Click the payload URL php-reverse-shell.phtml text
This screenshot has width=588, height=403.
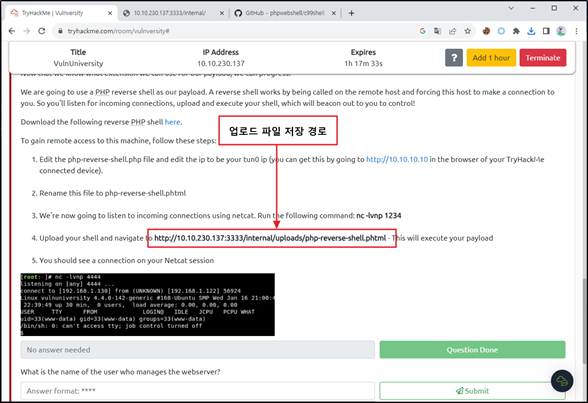click(270, 238)
